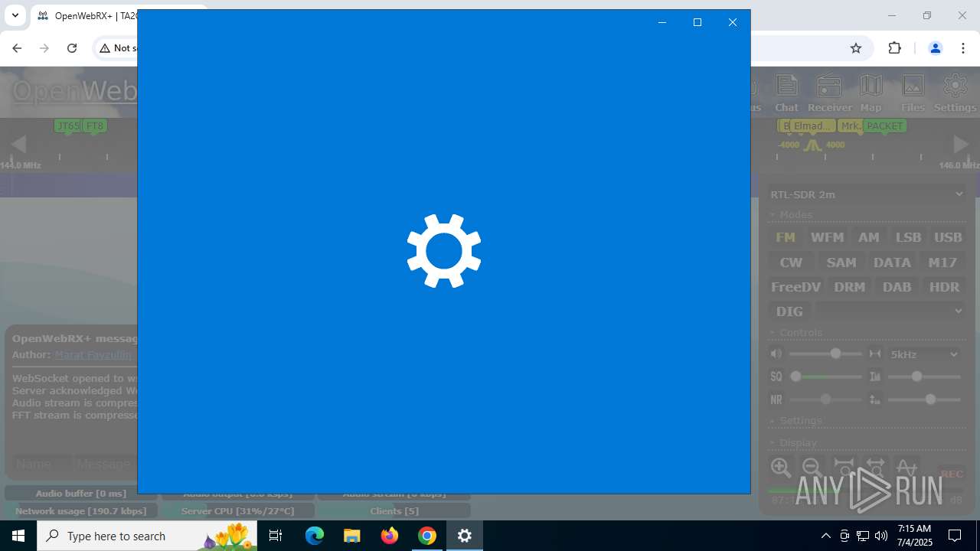Open the dropdown next to DIG
This screenshot has height=551, width=980.
890,311
